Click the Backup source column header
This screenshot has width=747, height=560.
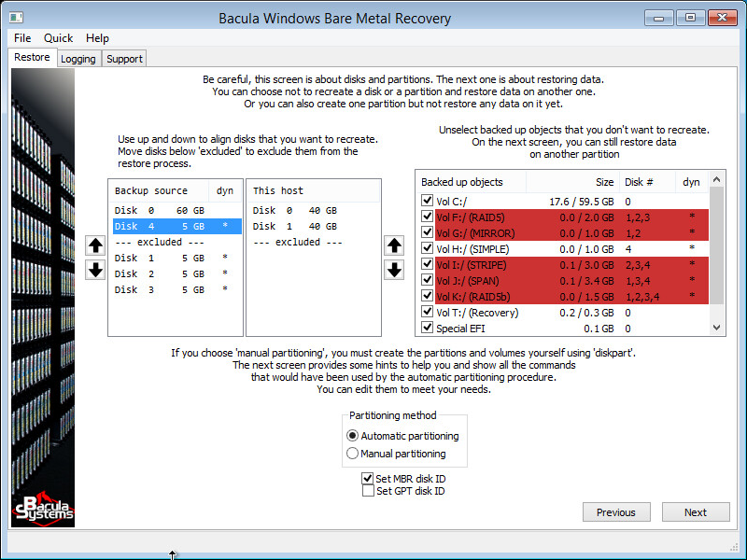(x=160, y=191)
